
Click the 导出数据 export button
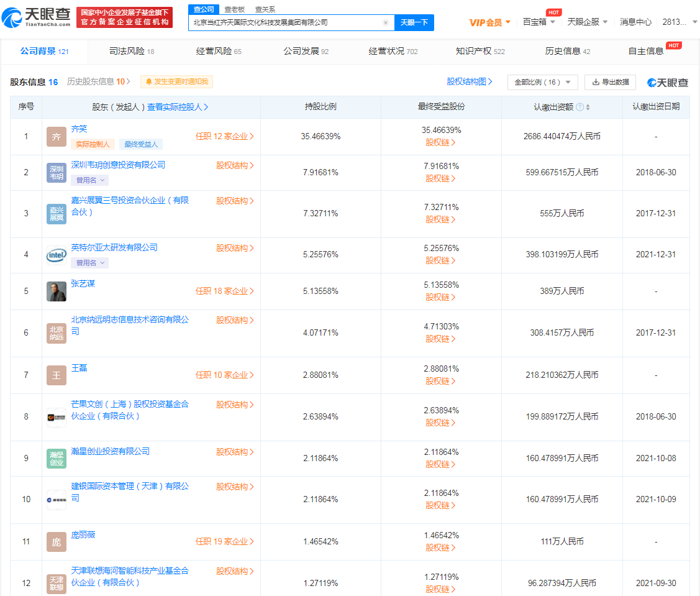pyautogui.click(x=610, y=82)
